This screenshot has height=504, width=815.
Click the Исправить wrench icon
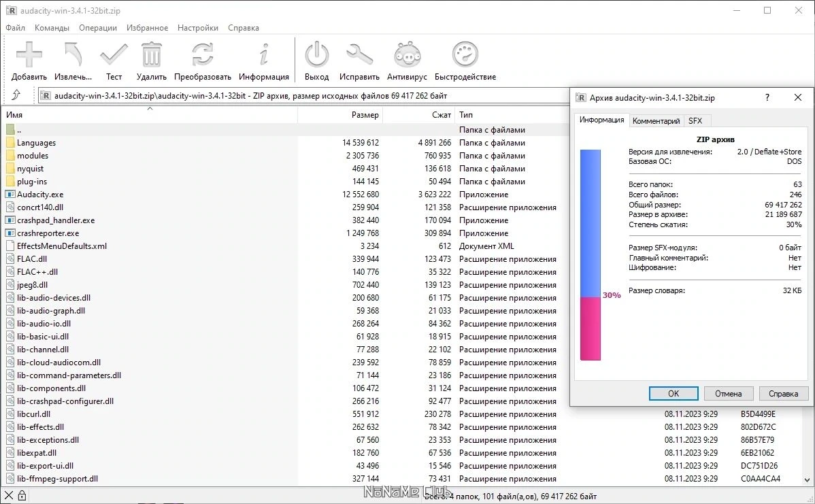359,54
